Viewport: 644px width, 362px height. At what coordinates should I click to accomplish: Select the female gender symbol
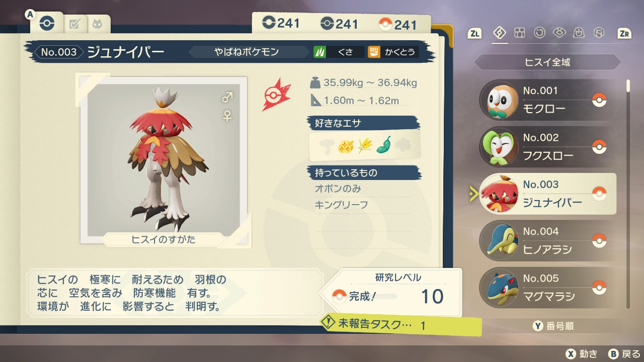(227, 116)
